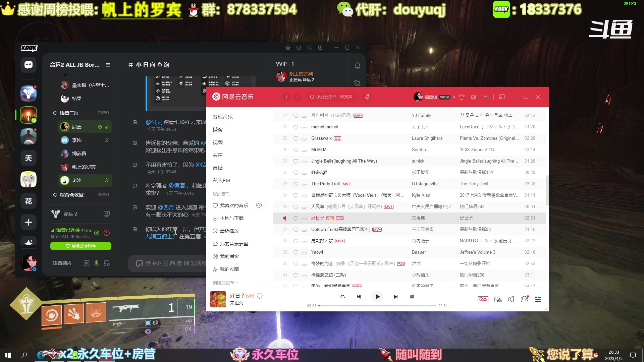Open 我的播客

click(226, 256)
